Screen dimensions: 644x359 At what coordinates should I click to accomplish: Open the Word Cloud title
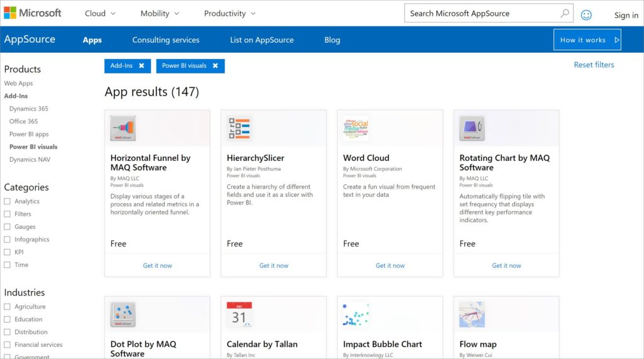(x=366, y=158)
